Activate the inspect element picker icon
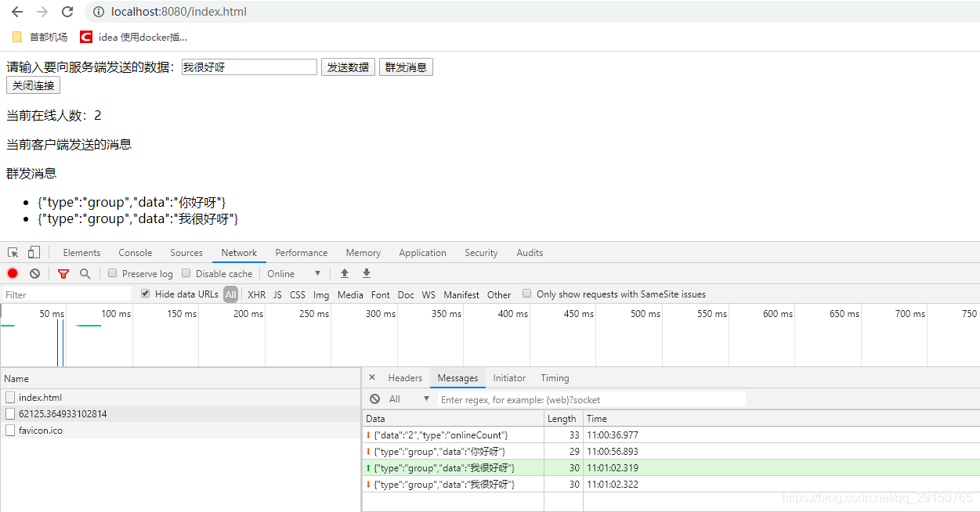 (x=13, y=252)
